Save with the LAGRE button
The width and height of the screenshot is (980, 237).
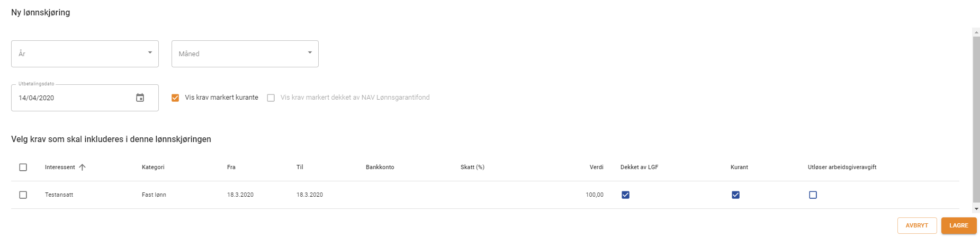click(958, 225)
